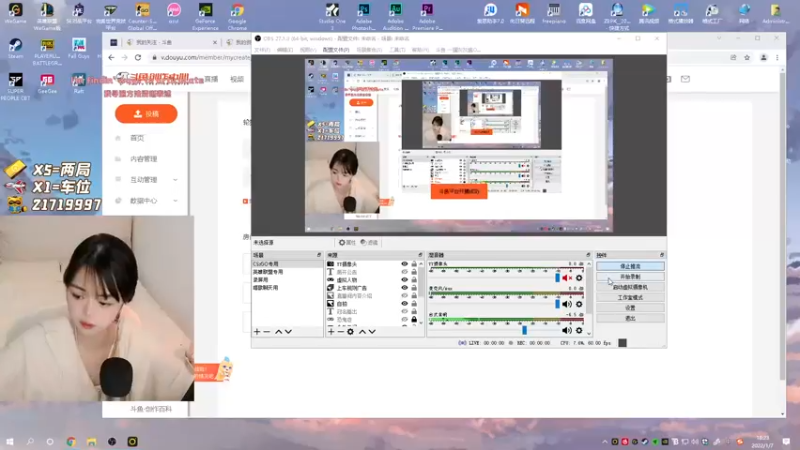Open OBS 配置文件 menu

click(x=336, y=50)
